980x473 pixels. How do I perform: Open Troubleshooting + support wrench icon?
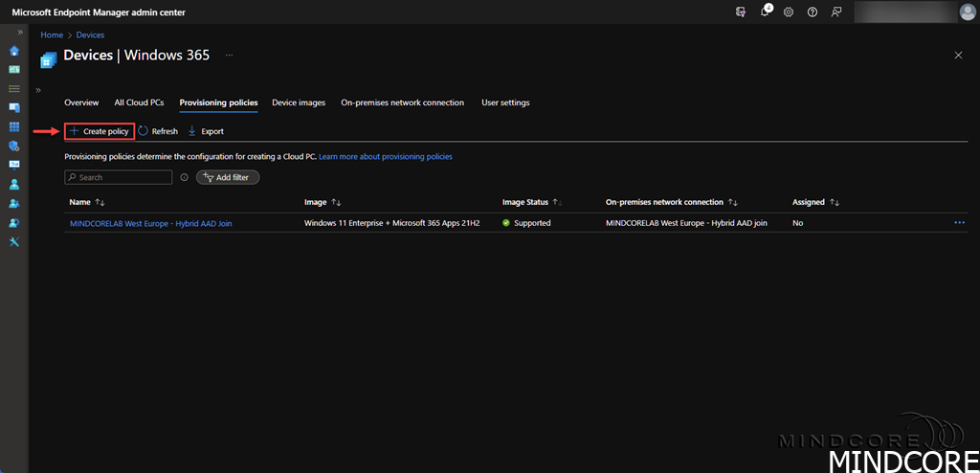click(x=14, y=241)
